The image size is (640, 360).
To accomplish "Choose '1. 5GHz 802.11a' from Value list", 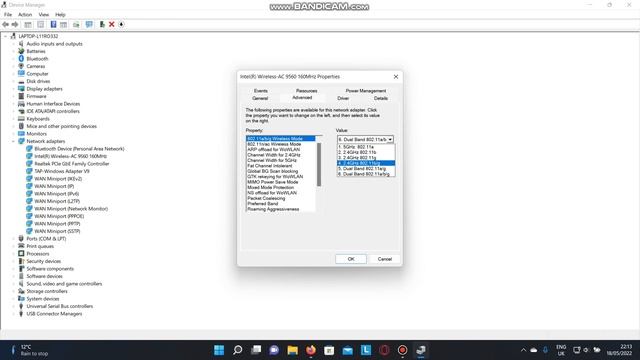I will click(366, 147).
